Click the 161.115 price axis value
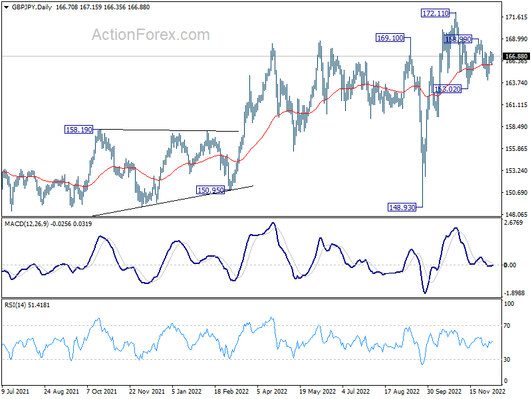The height and width of the screenshot is (399, 532). coord(517,105)
